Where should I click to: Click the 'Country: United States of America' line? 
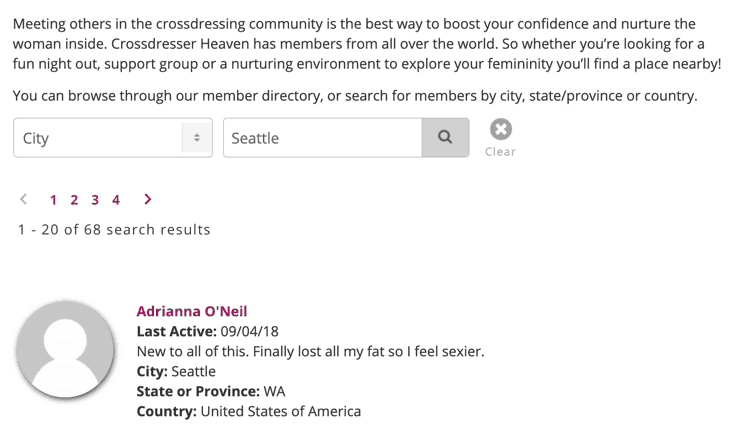click(x=249, y=412)
